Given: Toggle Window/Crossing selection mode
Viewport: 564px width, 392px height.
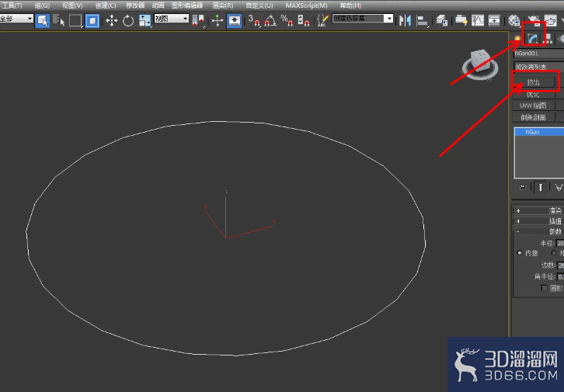Looking at the screenshot, I should click(x=92, y=20).
